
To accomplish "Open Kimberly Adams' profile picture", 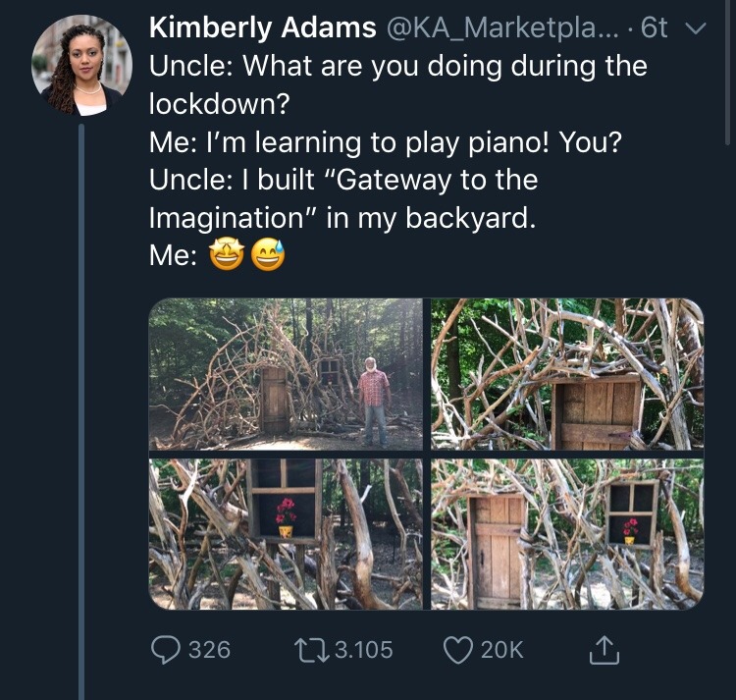I will (x=82, y=66).
